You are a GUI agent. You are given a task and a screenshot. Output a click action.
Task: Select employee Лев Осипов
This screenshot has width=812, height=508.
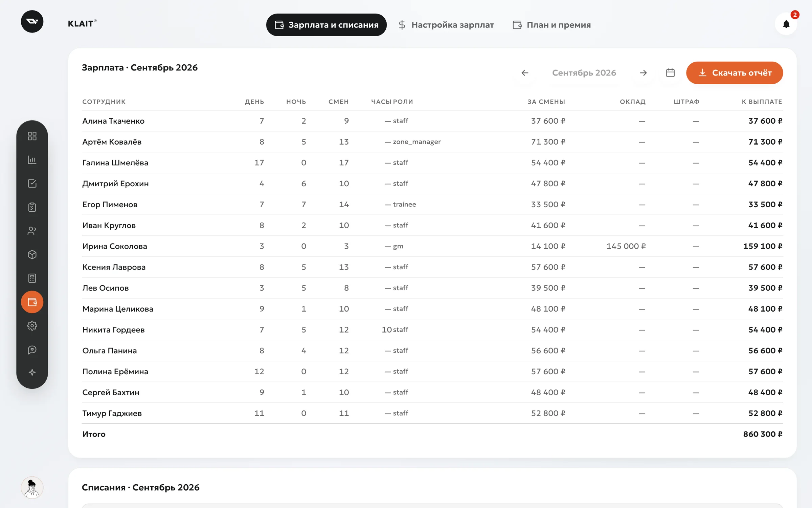tap(106, 288)
